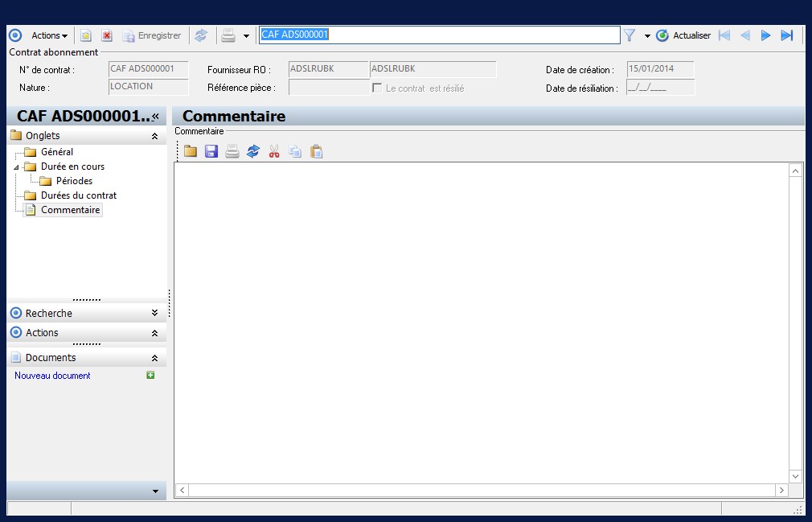Screen dimensions: 812x522
Task: Click the refresh icon in comment toolbar
Action: 253,151
